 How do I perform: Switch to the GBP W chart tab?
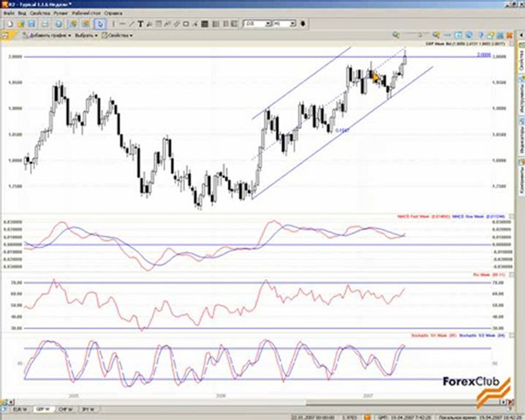(x=43, y=409)
